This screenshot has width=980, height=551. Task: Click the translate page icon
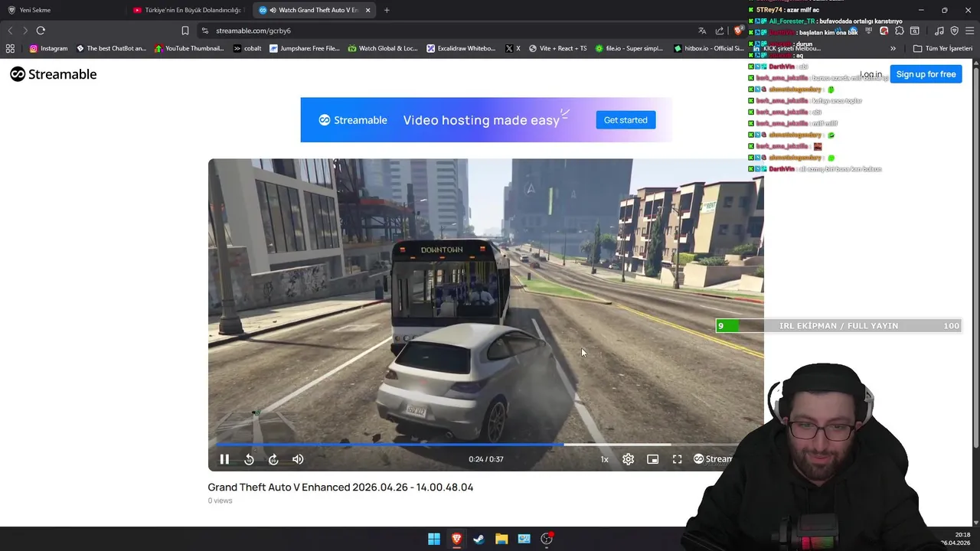[702, 31]
